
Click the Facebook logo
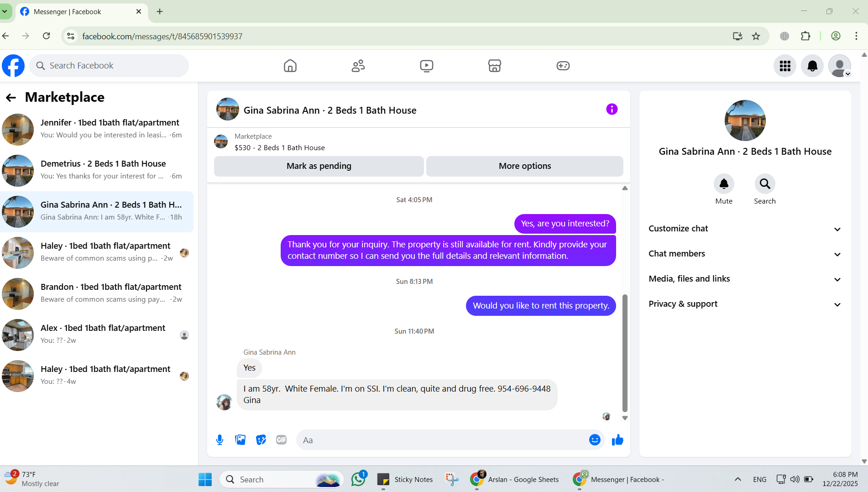(13, 66)
